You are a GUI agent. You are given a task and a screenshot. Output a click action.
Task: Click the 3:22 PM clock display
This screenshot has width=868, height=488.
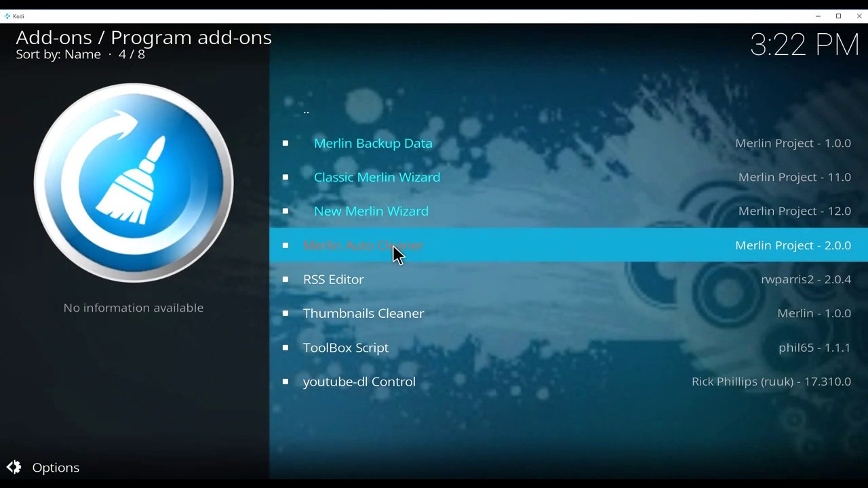[x=805, y=45]
